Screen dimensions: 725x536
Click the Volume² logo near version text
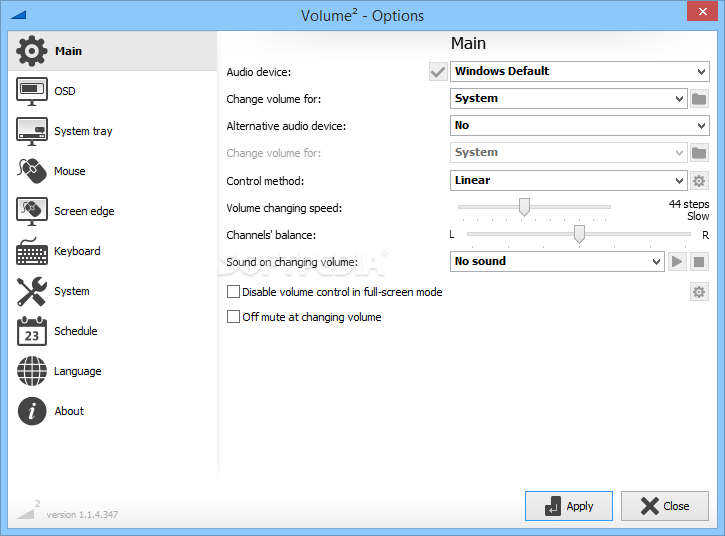(x=28, y=509)
